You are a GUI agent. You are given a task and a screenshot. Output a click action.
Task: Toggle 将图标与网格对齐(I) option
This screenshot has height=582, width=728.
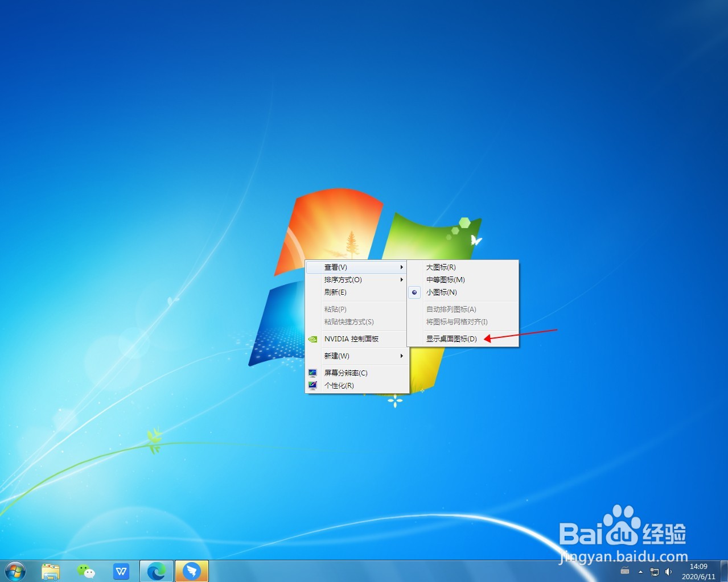coord(463,322)
